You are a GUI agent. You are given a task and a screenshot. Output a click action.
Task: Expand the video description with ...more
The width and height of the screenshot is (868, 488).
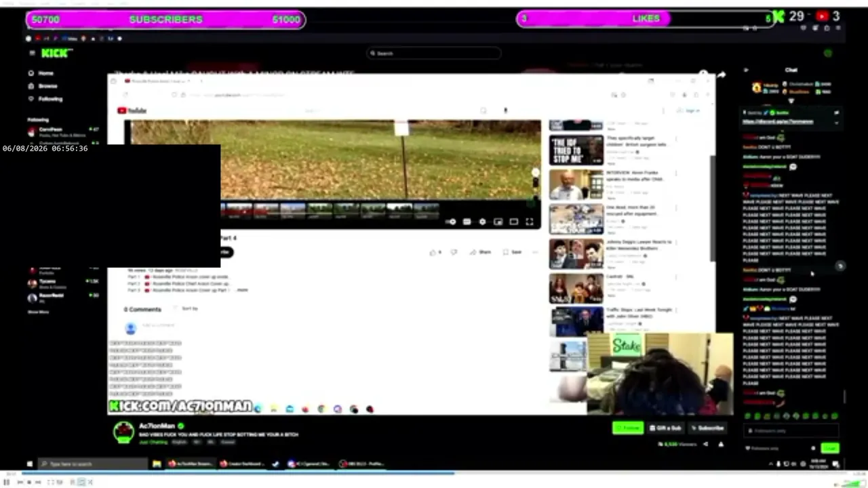242,290
